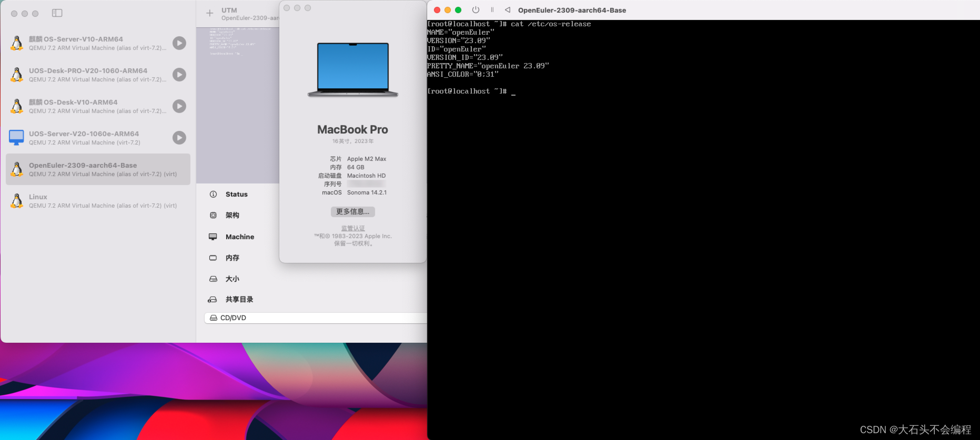Click the monitor icon of UOS-Server-V20-1060e-ARM64
980x440 pixels.
[x=16, y=138]
